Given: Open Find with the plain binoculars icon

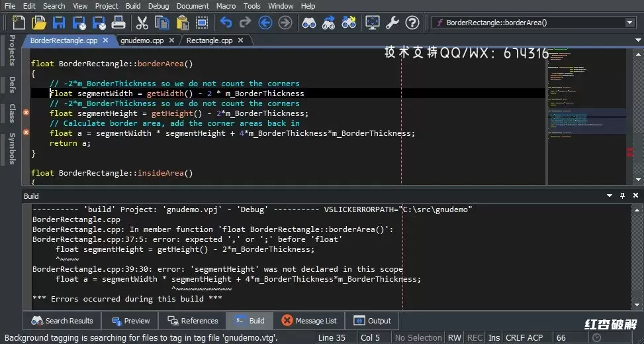Looking at the screenshot, I should pos(309,23).
